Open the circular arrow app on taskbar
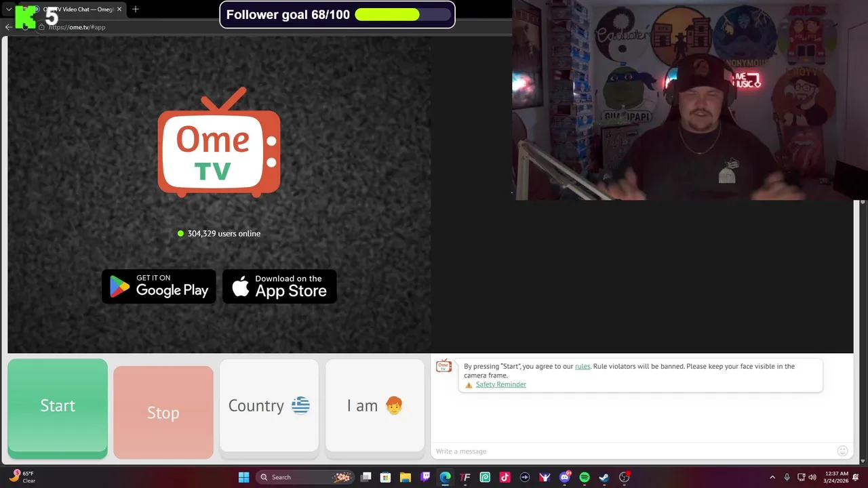 pyautogui.click(x=525, y=477)
